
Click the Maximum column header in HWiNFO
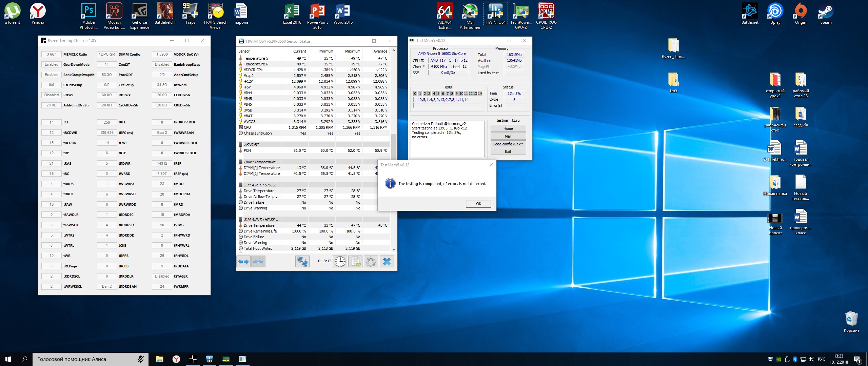(x=352, y=51)
